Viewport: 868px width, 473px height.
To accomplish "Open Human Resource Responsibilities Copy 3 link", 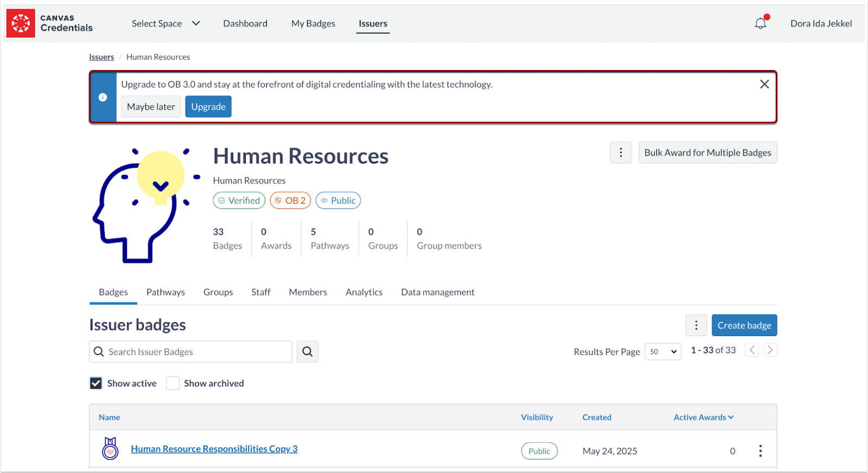I will tap(214, 449).
